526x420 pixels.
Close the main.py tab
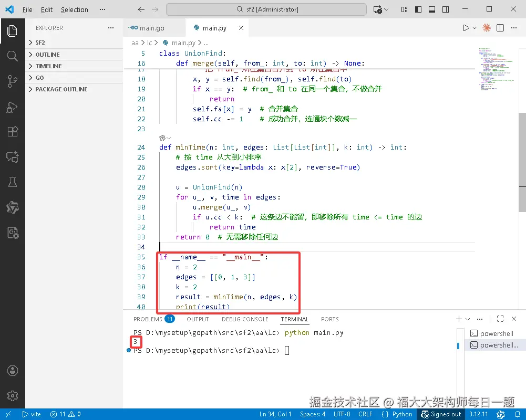241,28
